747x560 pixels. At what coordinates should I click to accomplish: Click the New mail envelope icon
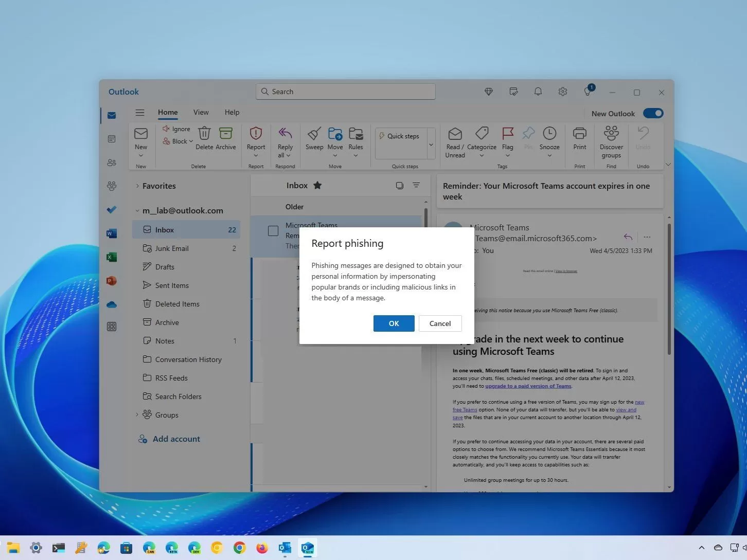point(141,134)
